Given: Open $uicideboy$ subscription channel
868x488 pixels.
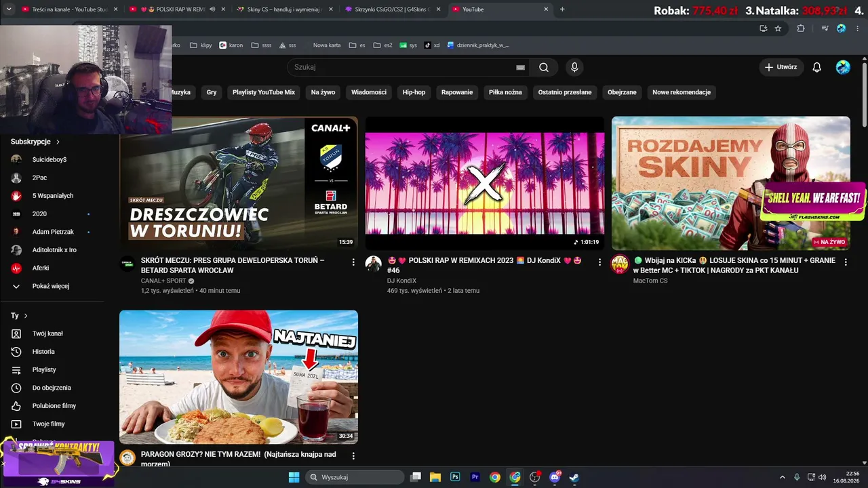Looking at the screenshot, I should tap(50, 159).
